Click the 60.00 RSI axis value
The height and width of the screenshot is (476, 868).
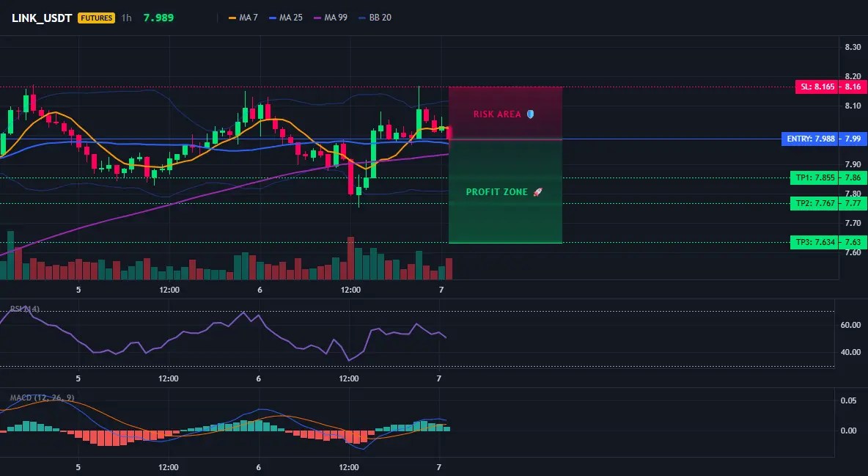tap(850, 325)
